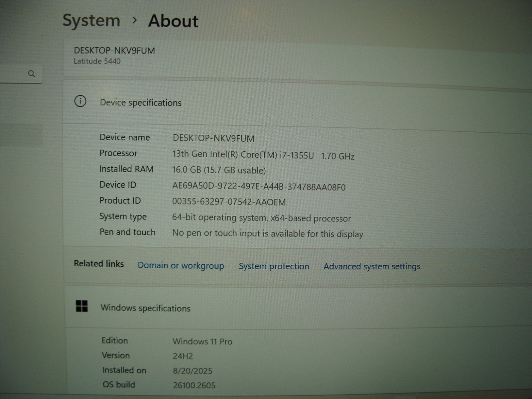The height and width of the screenshot is (399, 532).
Task: Click the info icon beside Device specifications
Action: [x=80, y=101]
